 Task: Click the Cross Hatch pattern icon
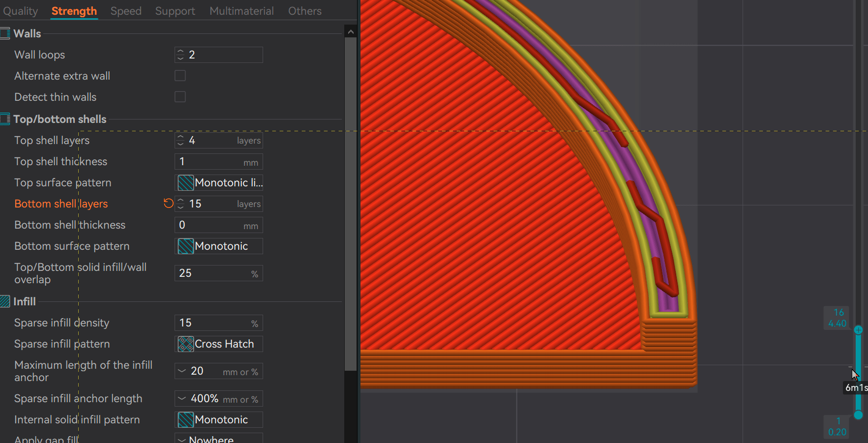coord(185,344)
